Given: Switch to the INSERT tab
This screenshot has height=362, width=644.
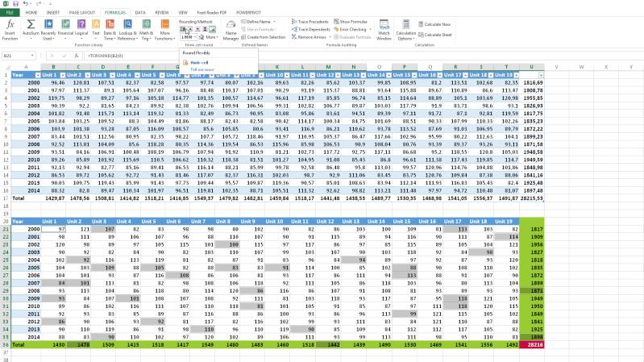Looking at the screenshot, I should [x=53, y=13].
